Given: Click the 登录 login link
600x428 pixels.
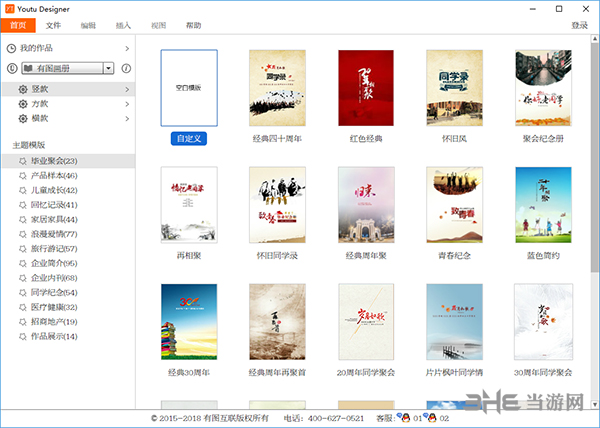Looking at the screenshot, I should [x=579, y=25].
